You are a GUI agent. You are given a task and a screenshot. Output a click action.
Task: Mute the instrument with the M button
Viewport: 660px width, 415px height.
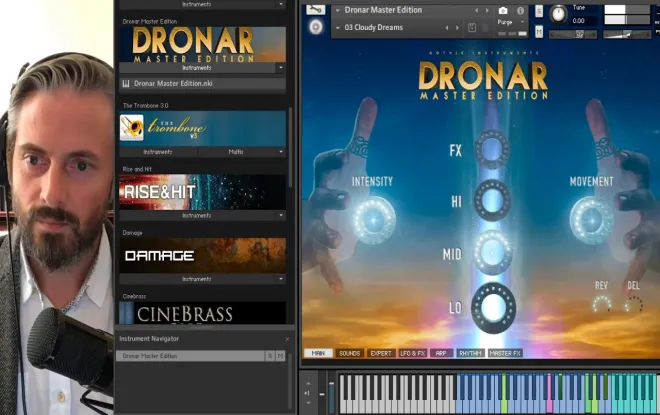[539, 32]
